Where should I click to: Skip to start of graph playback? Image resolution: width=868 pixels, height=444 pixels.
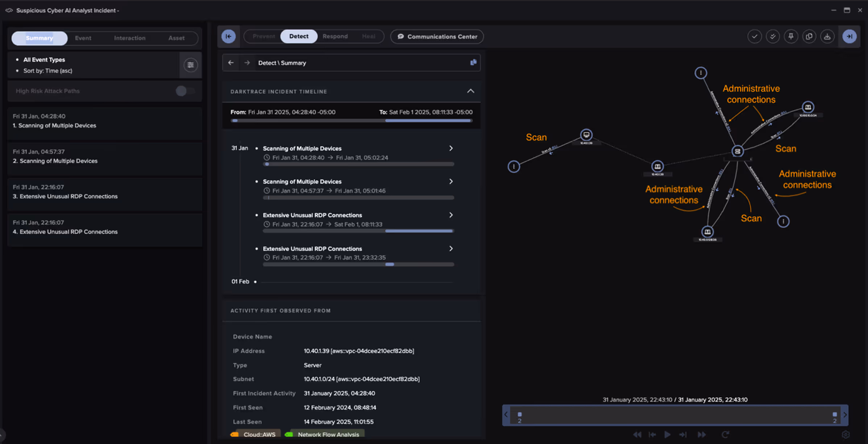pos(652,434)
